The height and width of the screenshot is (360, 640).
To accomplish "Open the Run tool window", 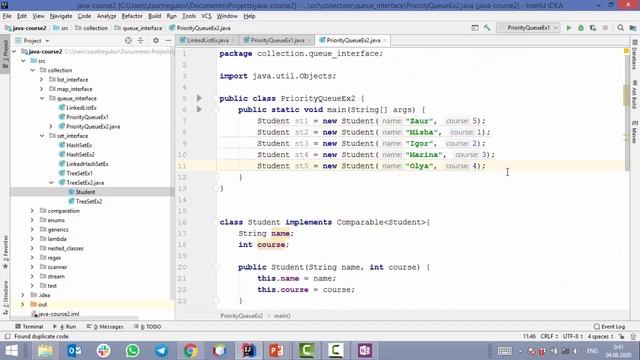I will click(x=65, y=327).
